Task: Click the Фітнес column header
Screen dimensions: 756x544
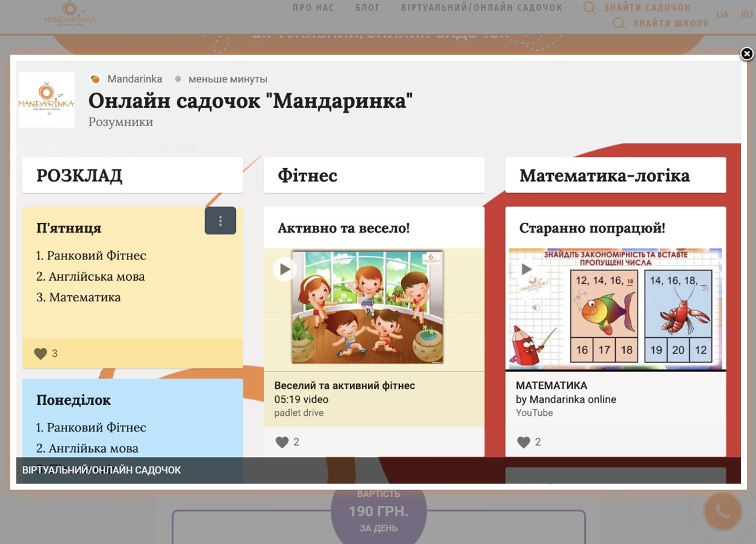Action: tap(374, 175)
